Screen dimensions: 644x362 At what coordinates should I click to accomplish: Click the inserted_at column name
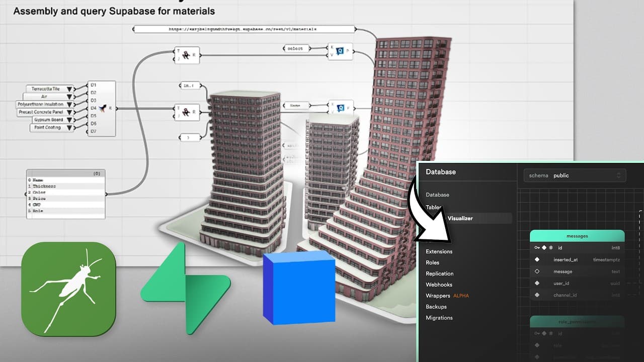[566, 260]
